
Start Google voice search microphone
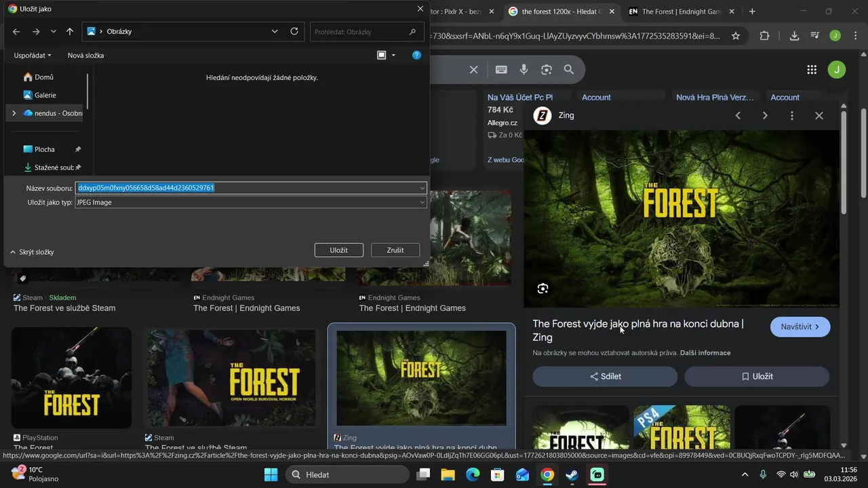[x=524, y=69]
